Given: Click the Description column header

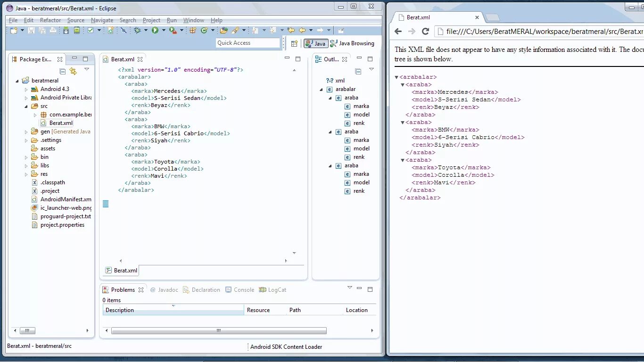Looking at the screenshot, I should [x=173, y=310].
